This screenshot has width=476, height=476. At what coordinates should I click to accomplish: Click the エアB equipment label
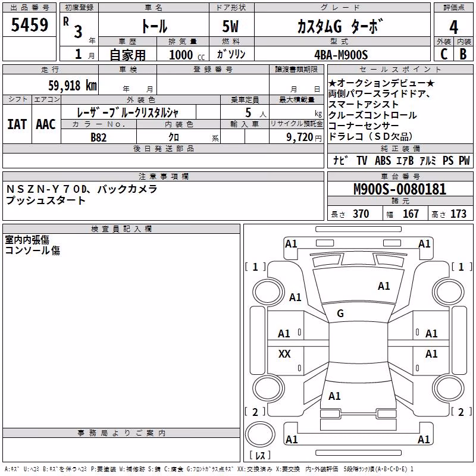(405, 161)
